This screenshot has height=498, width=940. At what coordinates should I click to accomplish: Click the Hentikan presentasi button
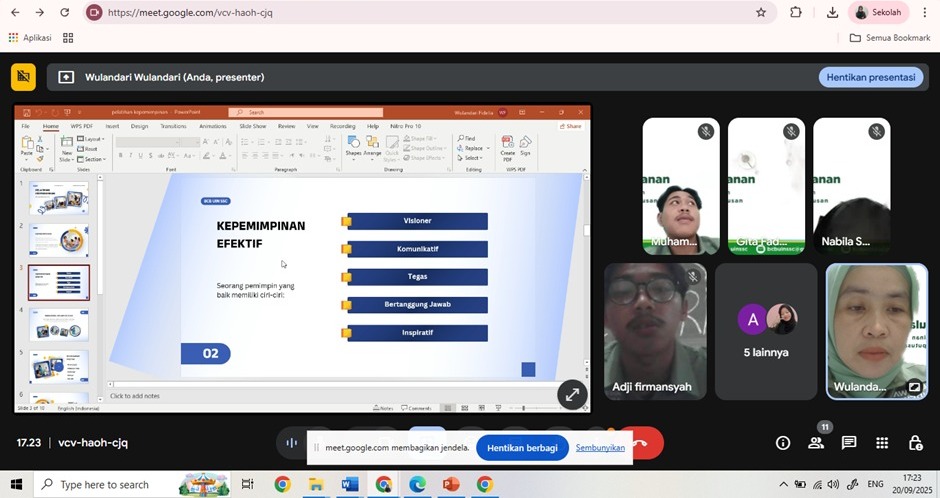click(x=870, y=77)
